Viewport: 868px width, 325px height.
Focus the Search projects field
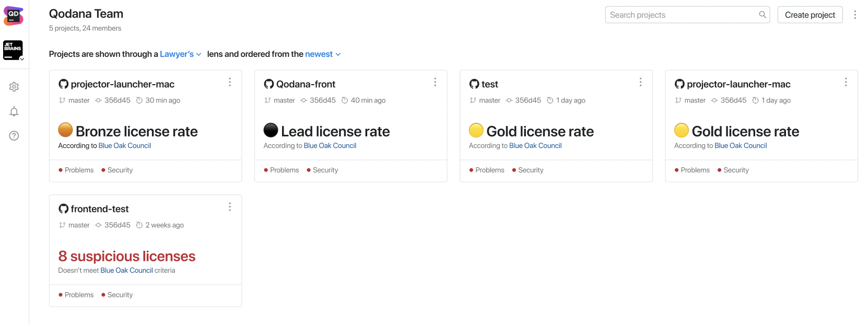click(x=687, y=15)
